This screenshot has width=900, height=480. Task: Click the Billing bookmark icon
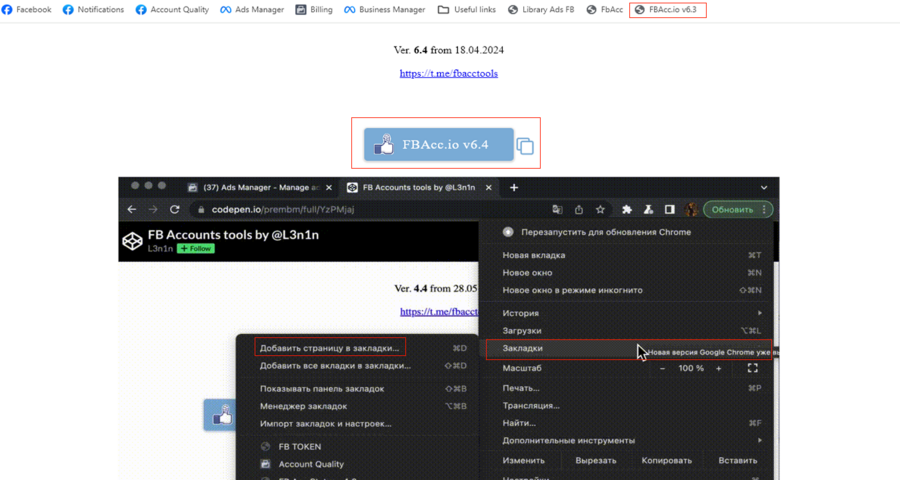[x=302, y=10]
